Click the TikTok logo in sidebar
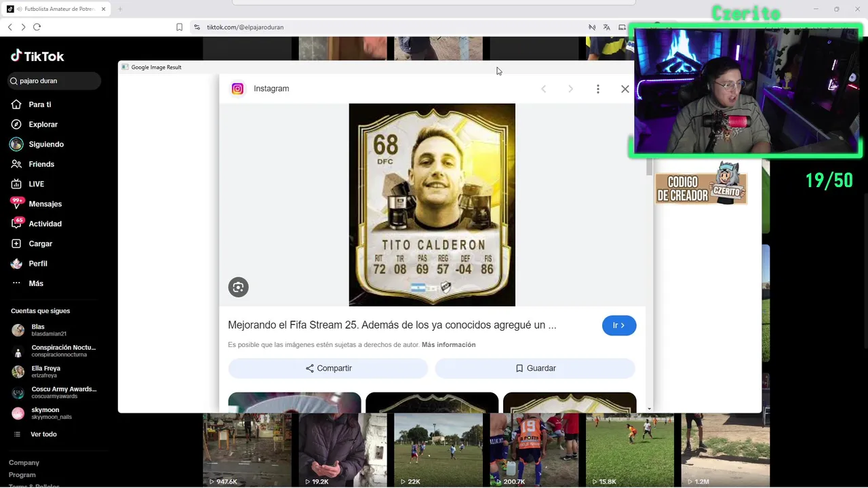Image resolution: width=868 pixels, height=488 pixels. click(x=37, y=56)
